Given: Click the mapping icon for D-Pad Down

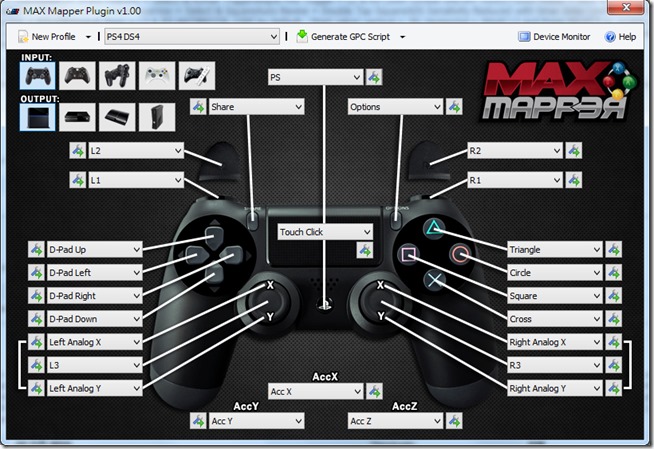Looking at the screenshot, I should tap(36, 319).
